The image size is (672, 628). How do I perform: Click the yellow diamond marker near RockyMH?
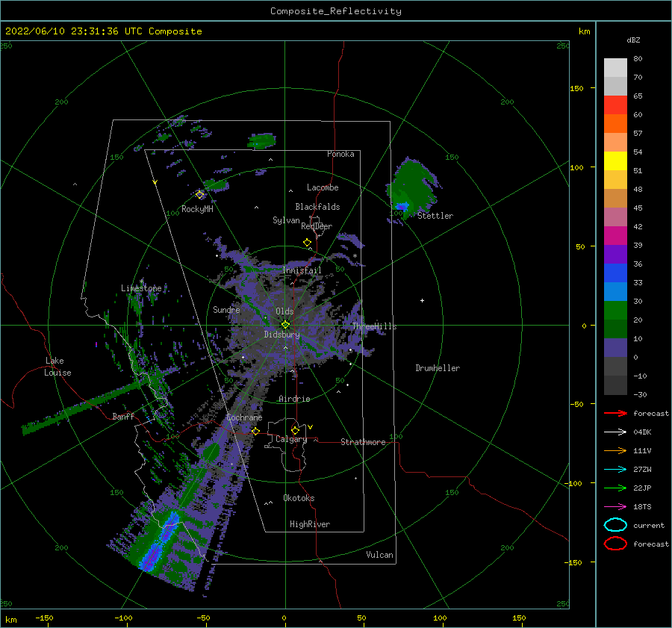[x=199, y=195]
